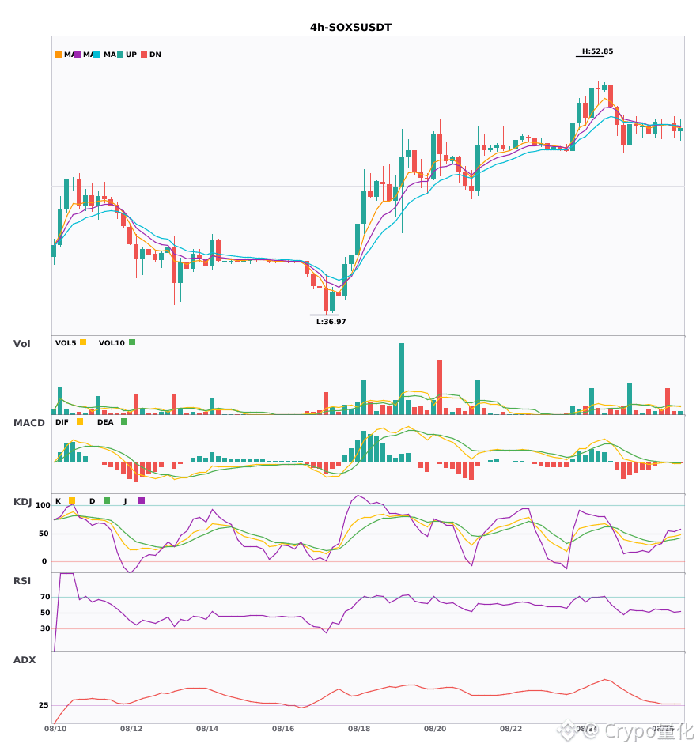Click the UP legend text
The image size is (700, 751).
(x=131, y=55)
